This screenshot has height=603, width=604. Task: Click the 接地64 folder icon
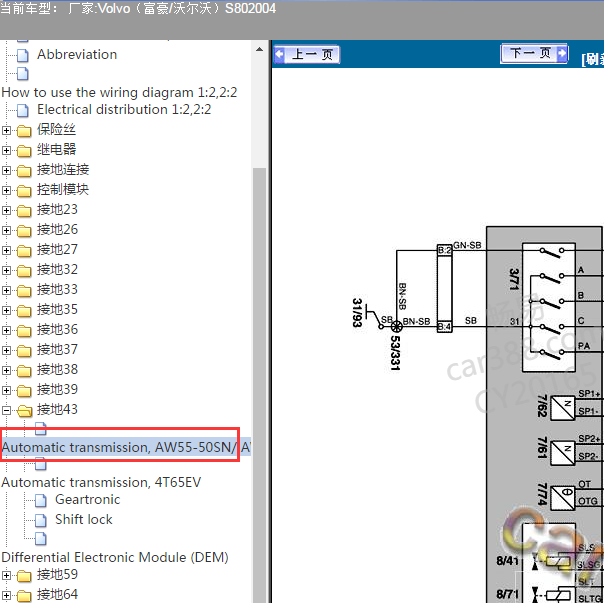(x=24, y=596)
